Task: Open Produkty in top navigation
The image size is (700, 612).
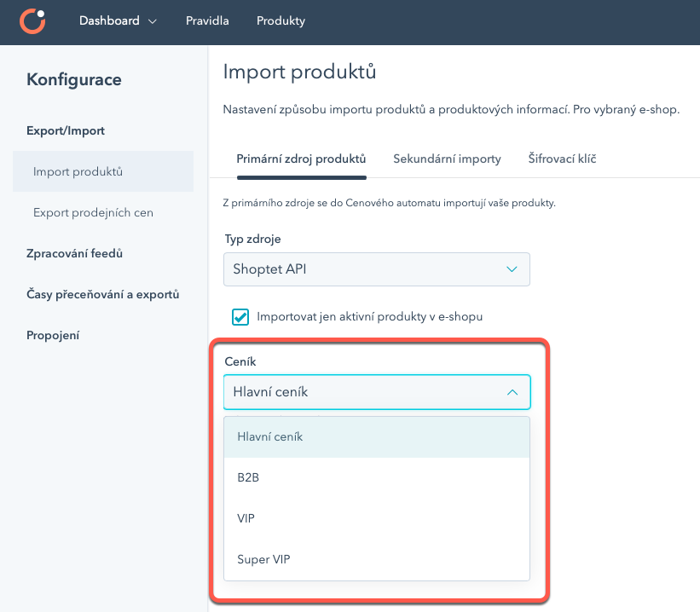Action: click(281, 21)
